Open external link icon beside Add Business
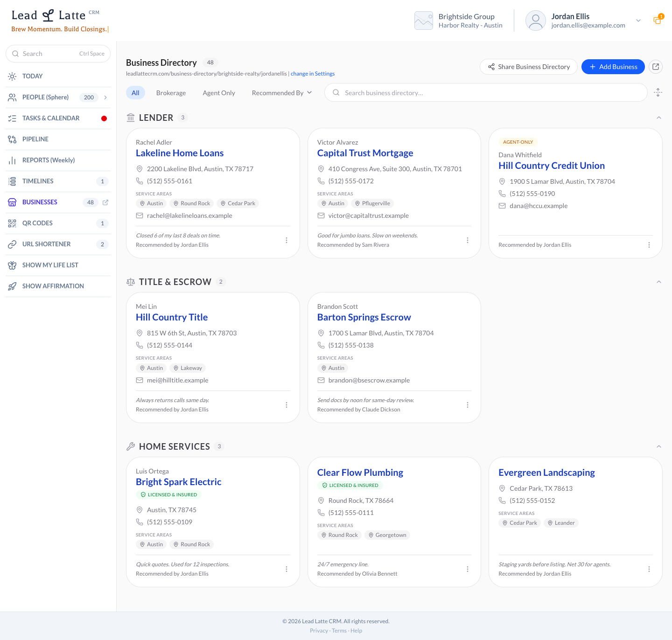This screenshot has height=640, width=672. (x=656, y=67)
